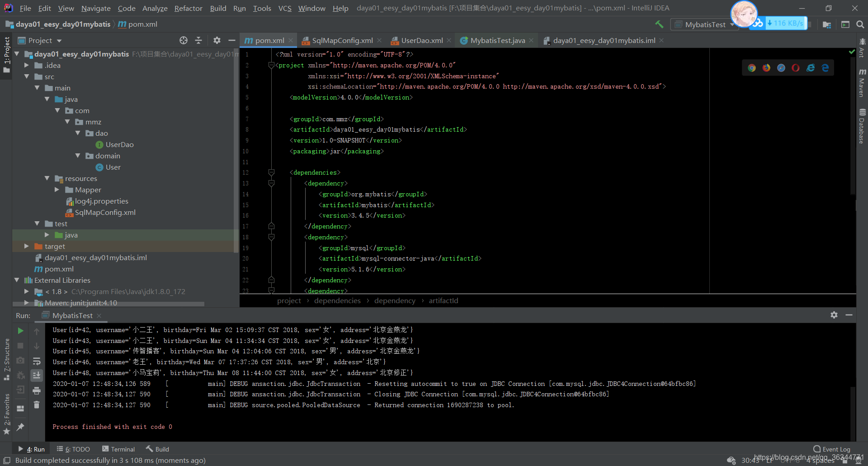Image resolution: width=868 pixels, height=466 pixels.
Task: Open UserDao interface in project tree
Action: coord(119,144)
